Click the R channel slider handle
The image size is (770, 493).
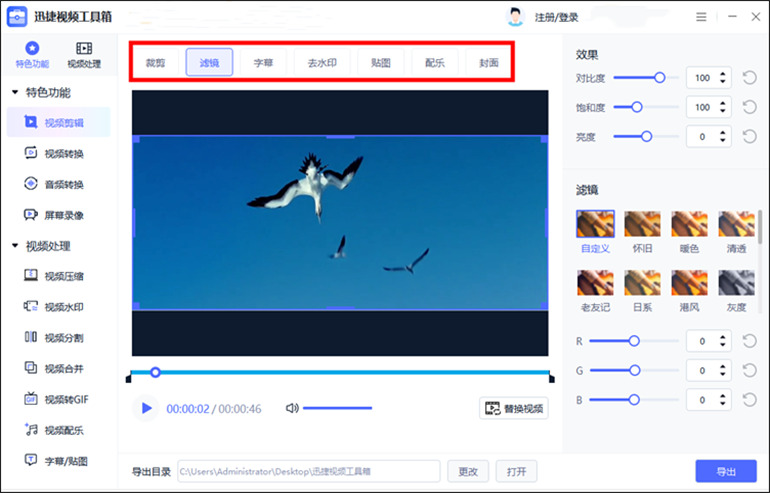tap(634, 341)
